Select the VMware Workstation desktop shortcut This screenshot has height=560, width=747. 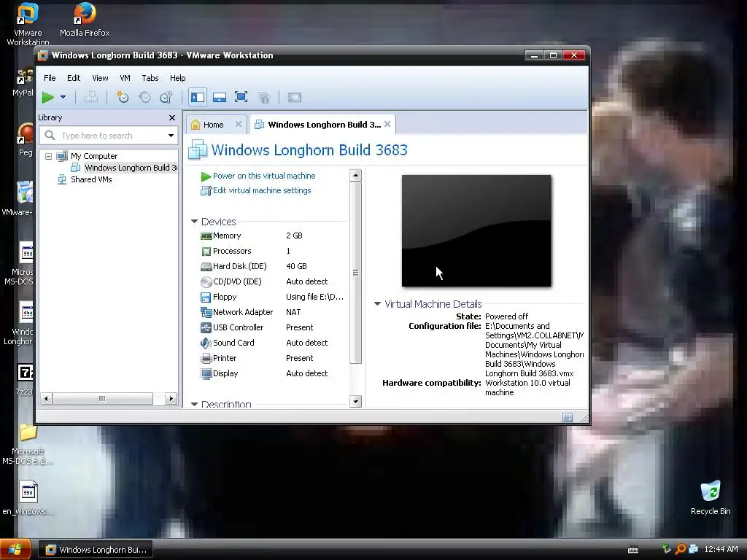[x=27, y=24]
